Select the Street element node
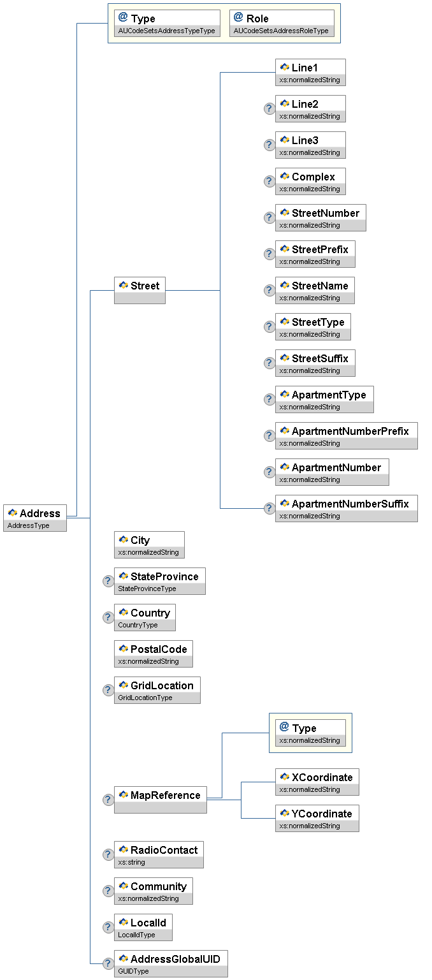Image resolution: width=432 pixels, height=980 pixels. point(140,290)
